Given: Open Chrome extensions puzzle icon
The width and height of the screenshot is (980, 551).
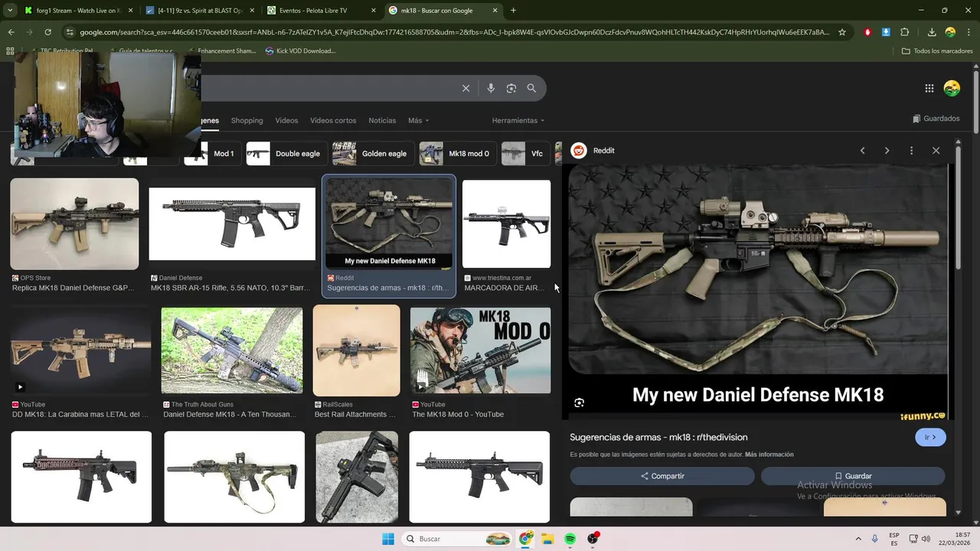Looking at the screenshot, I should [x=905, y=32].
